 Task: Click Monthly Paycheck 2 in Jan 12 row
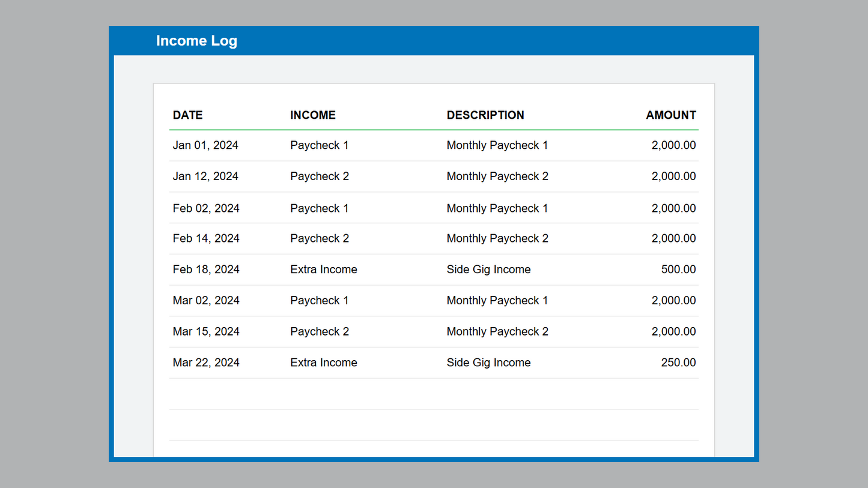pos(497,176)
